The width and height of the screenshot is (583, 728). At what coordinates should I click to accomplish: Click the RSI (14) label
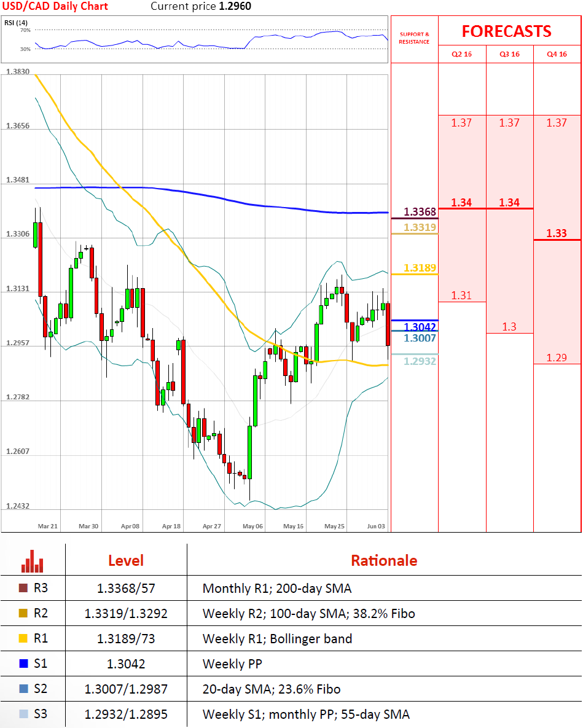[16, 23]
